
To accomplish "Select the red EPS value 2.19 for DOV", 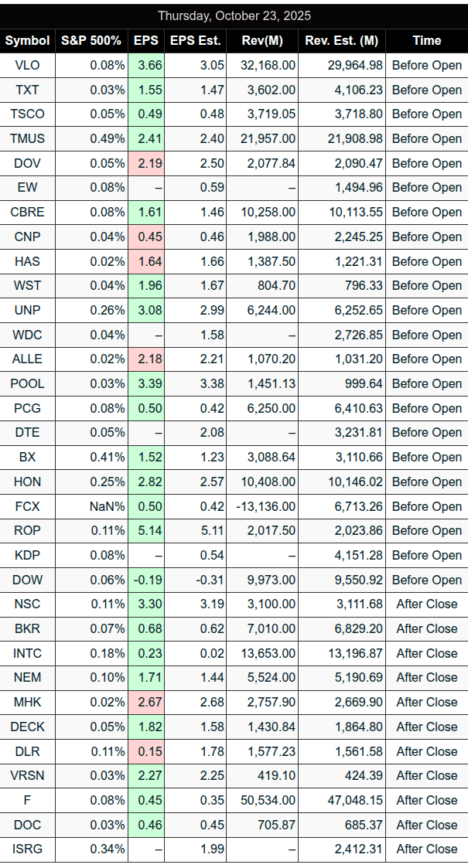I will (149, 163).
